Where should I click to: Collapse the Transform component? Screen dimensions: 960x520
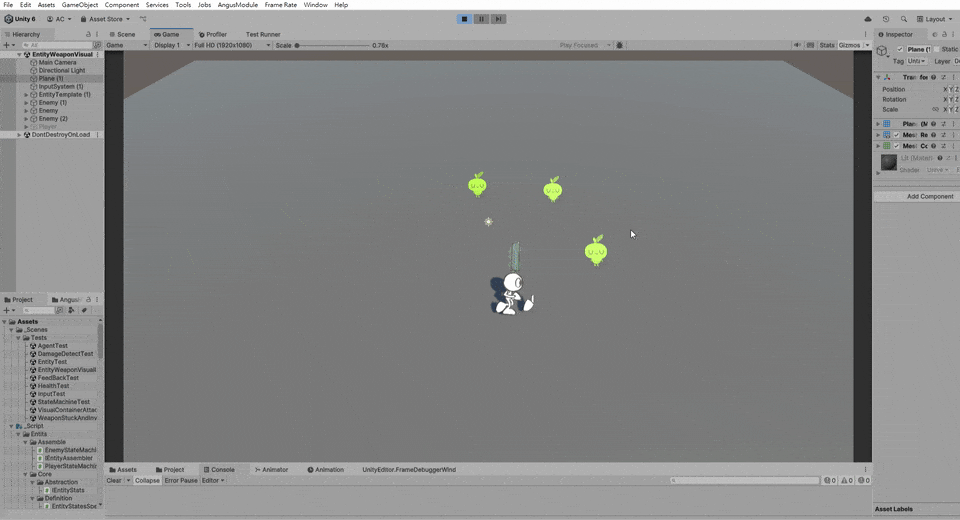[x=878, y=78]
